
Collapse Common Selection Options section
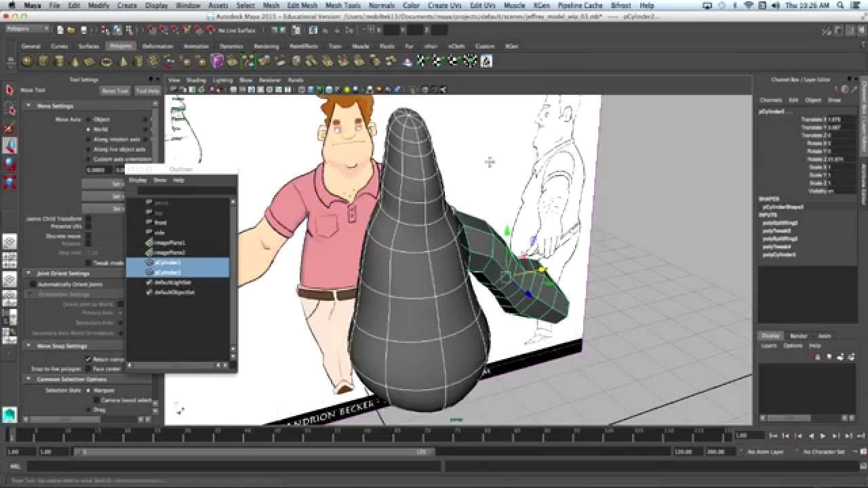click(28, 379)
